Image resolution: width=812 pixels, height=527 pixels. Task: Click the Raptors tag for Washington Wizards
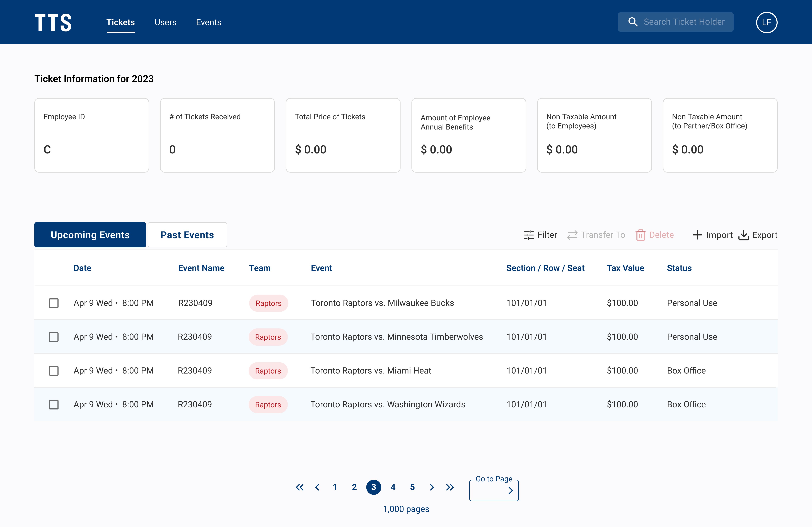[x=268, y=405]
